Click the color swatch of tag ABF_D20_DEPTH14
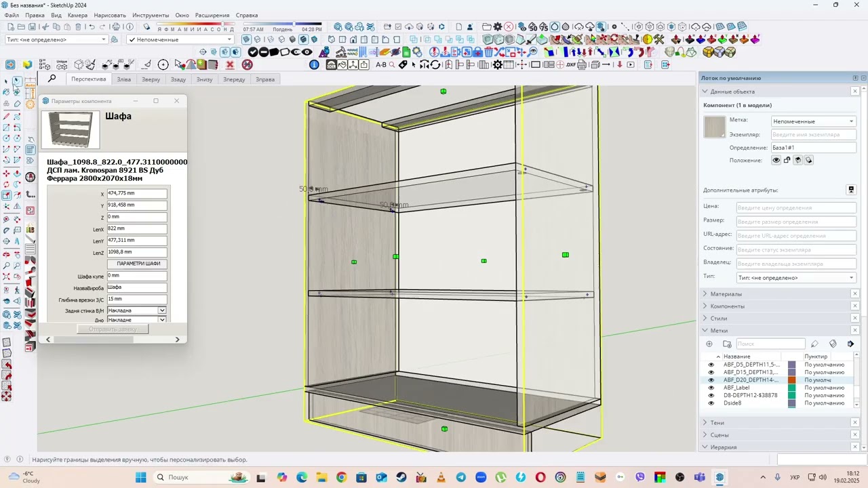The width and height of the screenshot is (868, 488). [791, 380]
